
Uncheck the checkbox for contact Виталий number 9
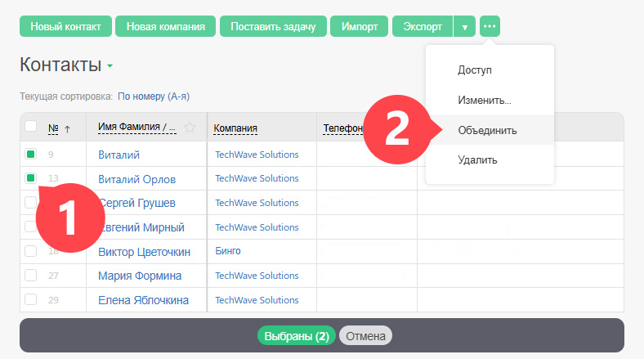click(x=31, y=154)
